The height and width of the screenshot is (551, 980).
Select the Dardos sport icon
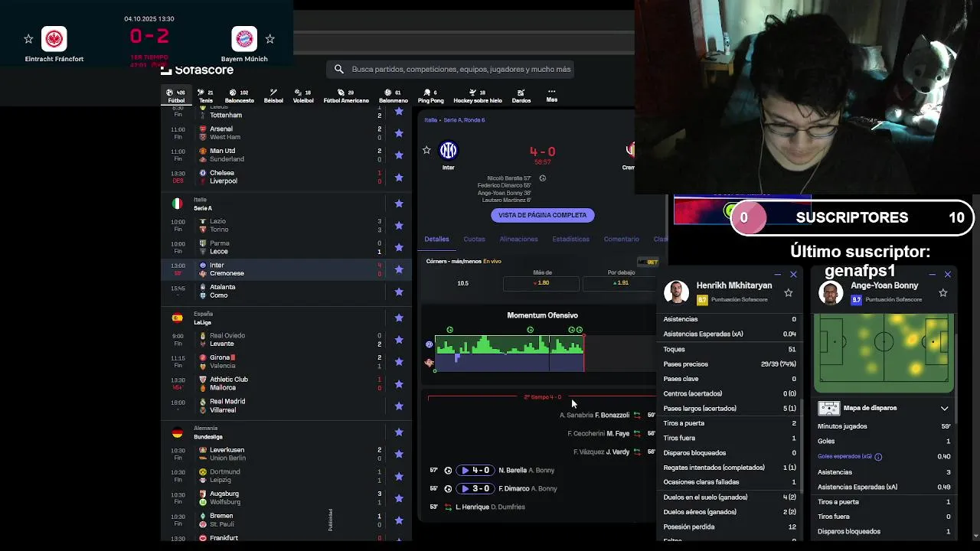521,96
